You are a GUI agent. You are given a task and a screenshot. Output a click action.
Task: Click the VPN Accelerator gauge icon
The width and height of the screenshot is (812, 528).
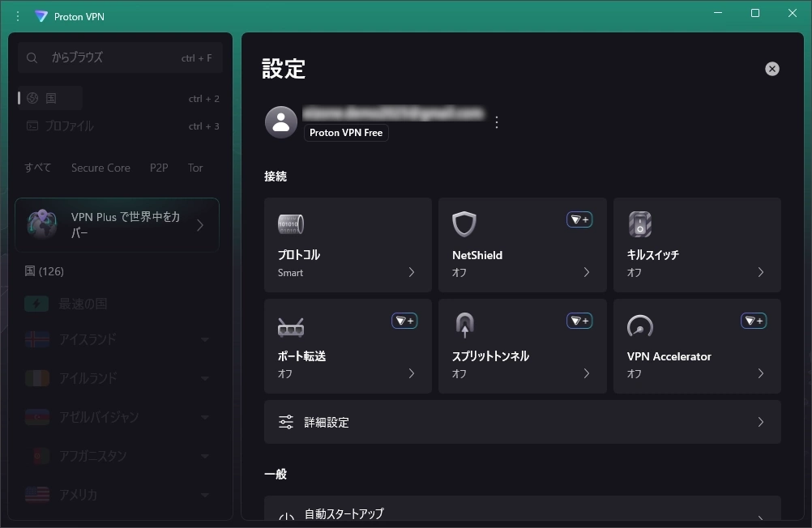639,326
